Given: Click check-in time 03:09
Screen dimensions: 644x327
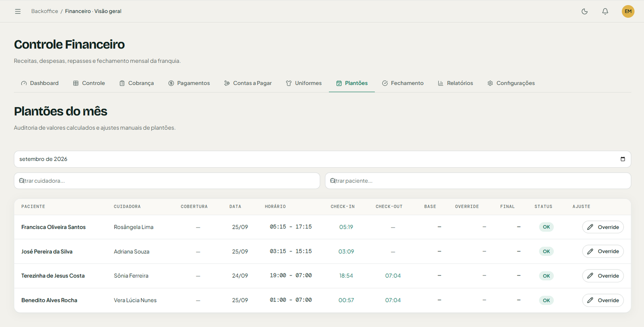Looking at the screenshot, I should (346, 252).
